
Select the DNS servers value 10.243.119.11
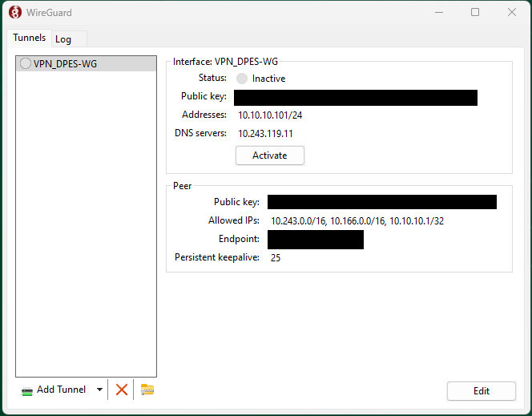(x=265, y=133)
